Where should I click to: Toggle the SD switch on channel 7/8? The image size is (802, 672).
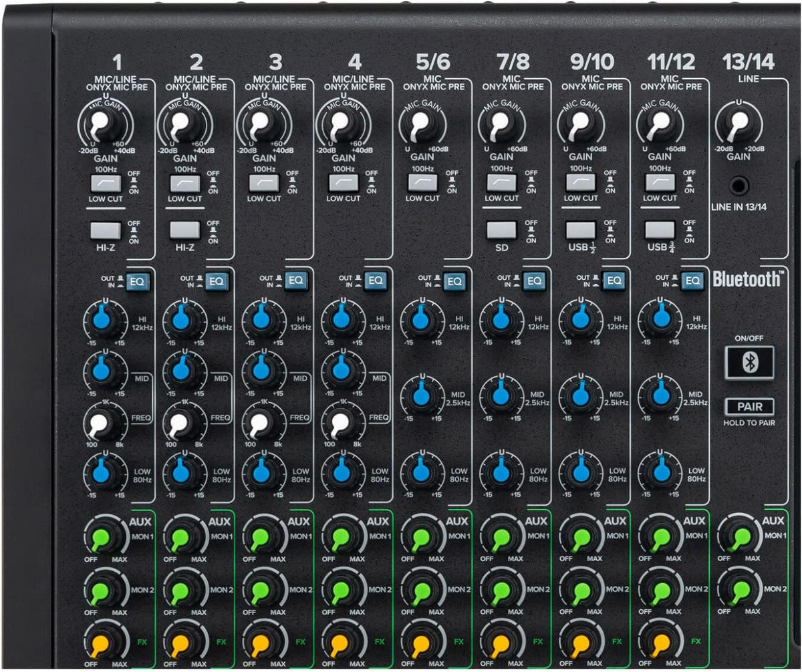click(x=501, y=230)
